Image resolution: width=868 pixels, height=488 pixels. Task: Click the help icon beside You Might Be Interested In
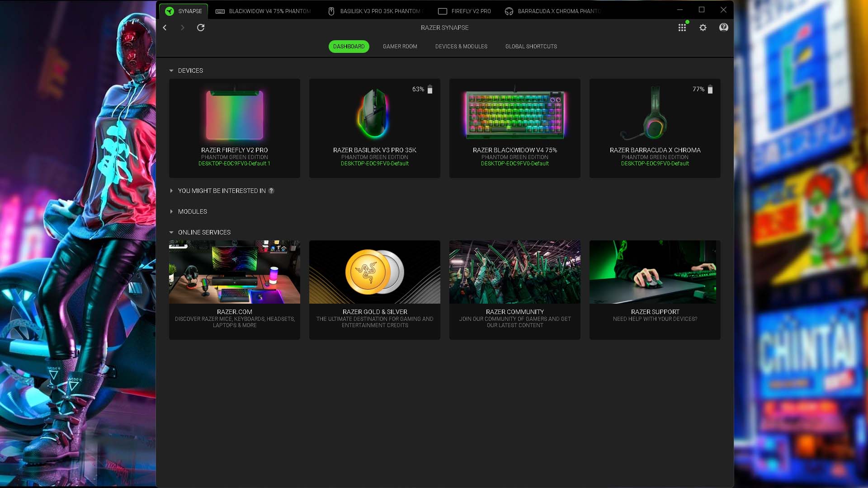(271, 191)
